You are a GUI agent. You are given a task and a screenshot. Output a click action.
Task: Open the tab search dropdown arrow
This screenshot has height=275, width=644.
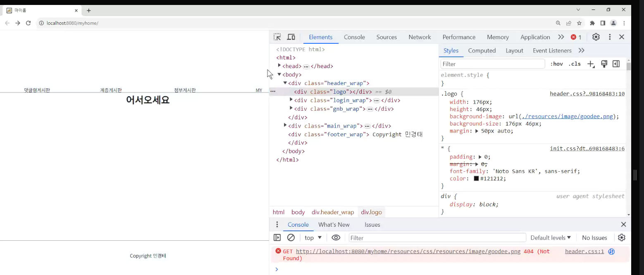tap(578, 9)
